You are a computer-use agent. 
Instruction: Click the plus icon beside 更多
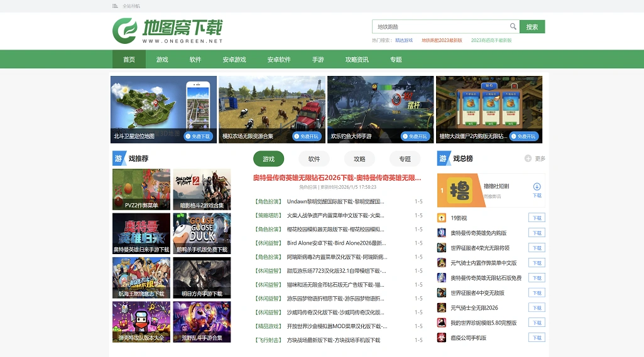pyautogui.click(x=528, y=158)
